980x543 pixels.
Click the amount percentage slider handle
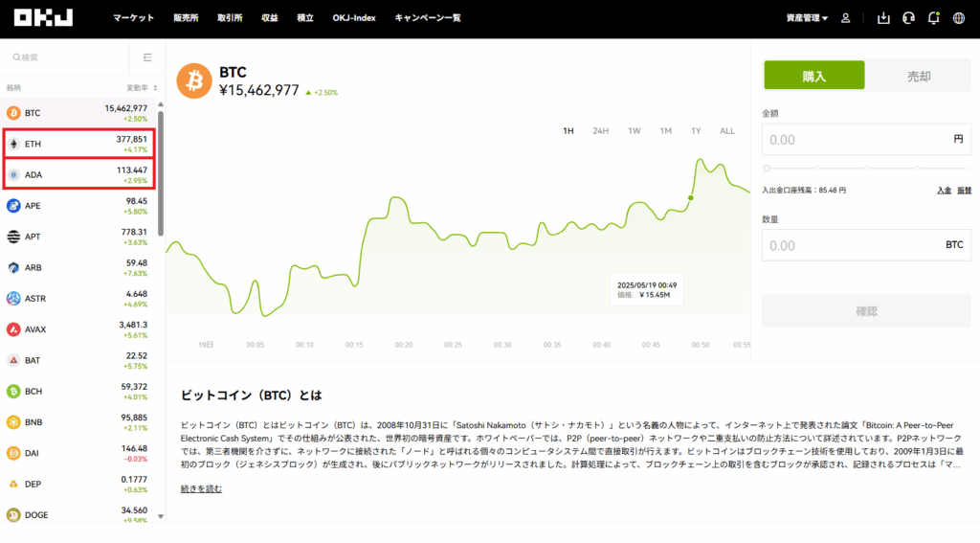(767, 169)
